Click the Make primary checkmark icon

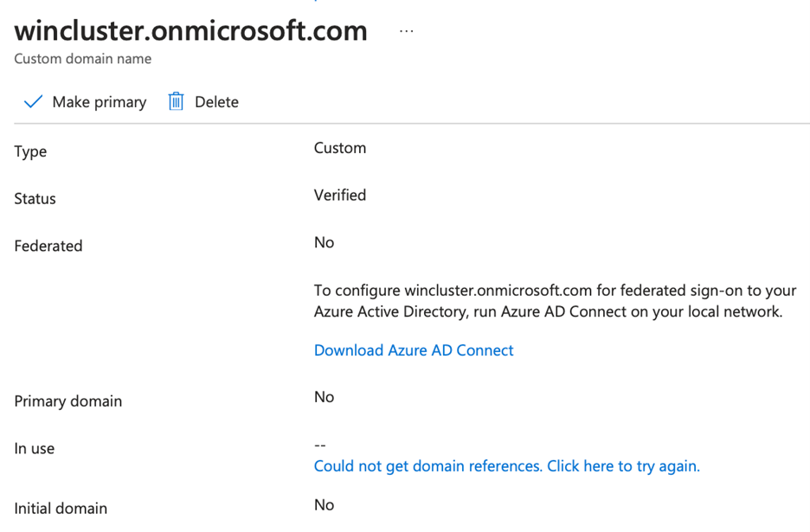(x=33, y=102)
